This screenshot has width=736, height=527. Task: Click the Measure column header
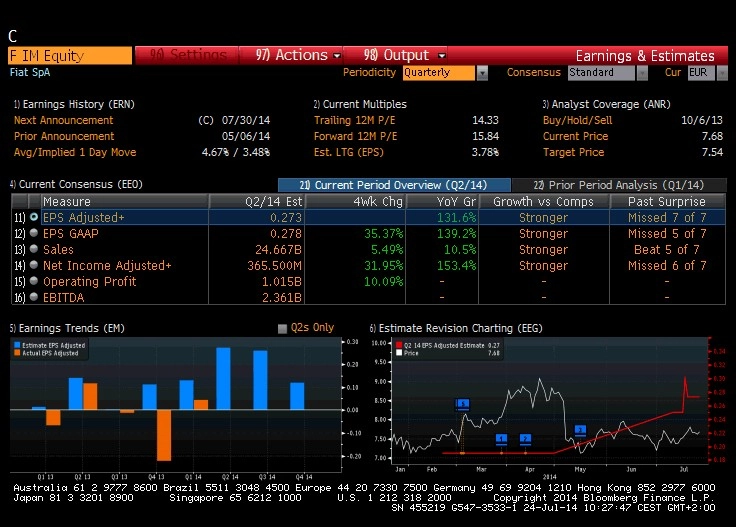(x=124, y=201)
